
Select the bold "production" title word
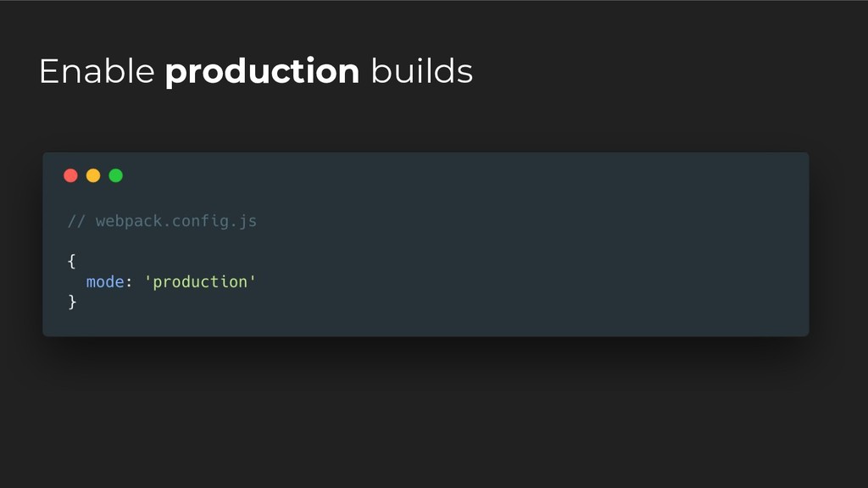pos(262,72)
